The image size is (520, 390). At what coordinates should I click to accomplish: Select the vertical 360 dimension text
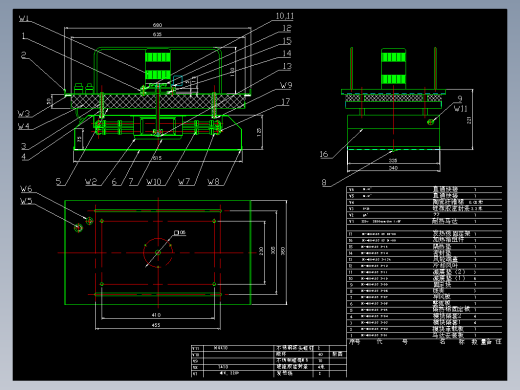point(283,251)
